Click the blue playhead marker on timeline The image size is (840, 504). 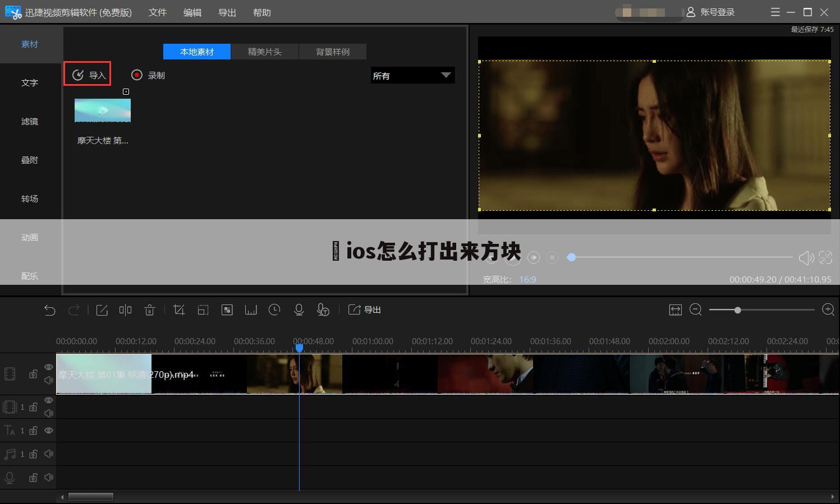tap(299, 348)
